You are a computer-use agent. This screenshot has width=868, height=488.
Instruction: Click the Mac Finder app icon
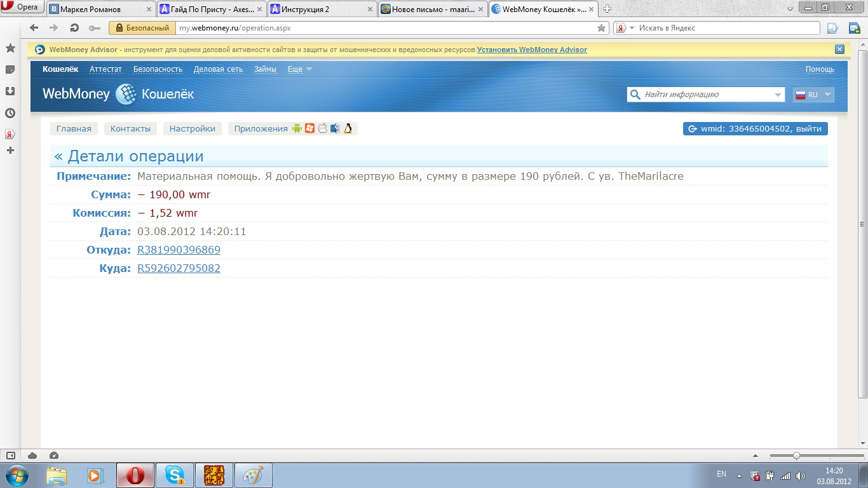click(335, 128)
